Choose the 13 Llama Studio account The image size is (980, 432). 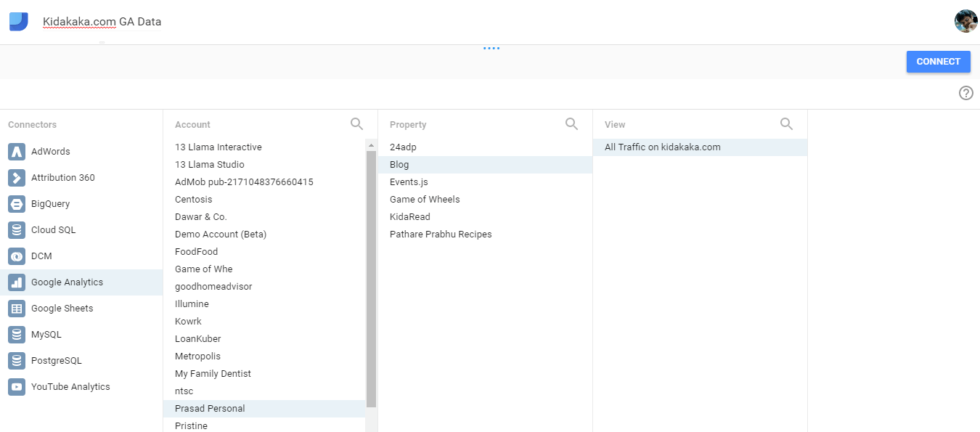[x=264, y=165]
